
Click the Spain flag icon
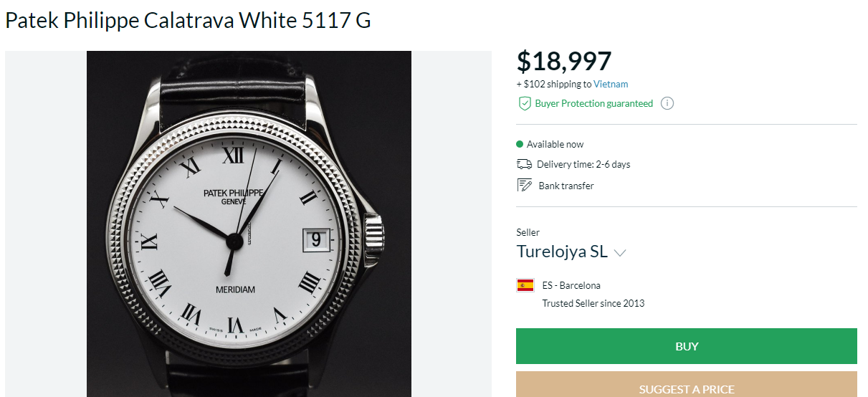pyautogui.click(x=525, y=285)
